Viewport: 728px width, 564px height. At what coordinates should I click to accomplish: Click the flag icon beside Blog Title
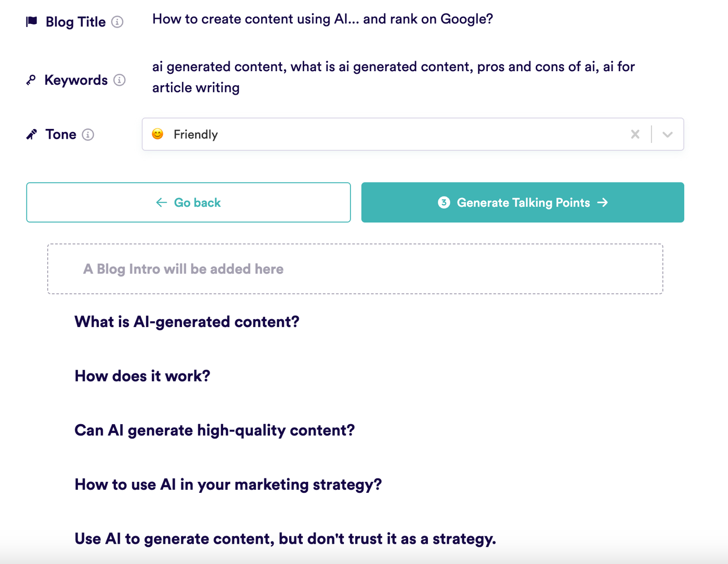click(x=32, y=21)
